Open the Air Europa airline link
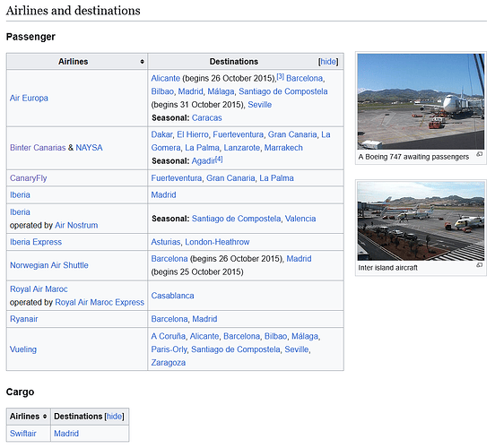Image resolution: width=495 pixels, height=448 pixels. pyautogui.click(x=29, y=99)
